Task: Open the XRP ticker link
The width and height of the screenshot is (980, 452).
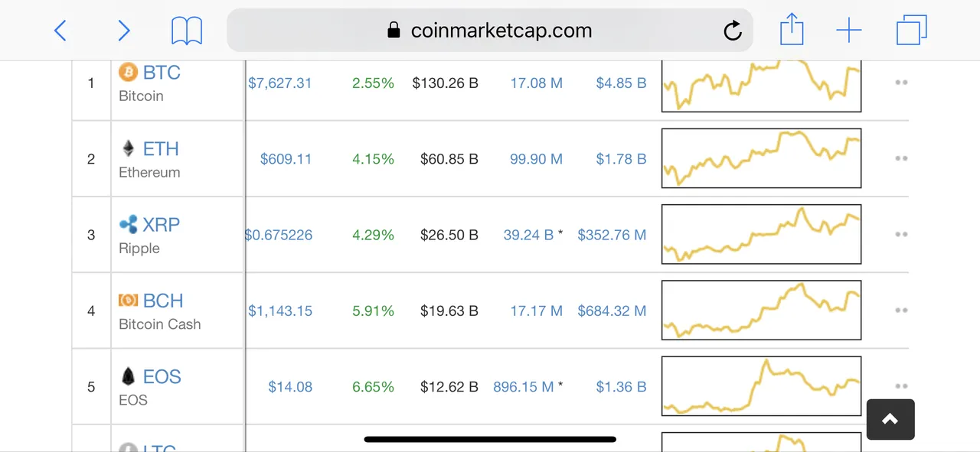Action: [x=161, y=224]
